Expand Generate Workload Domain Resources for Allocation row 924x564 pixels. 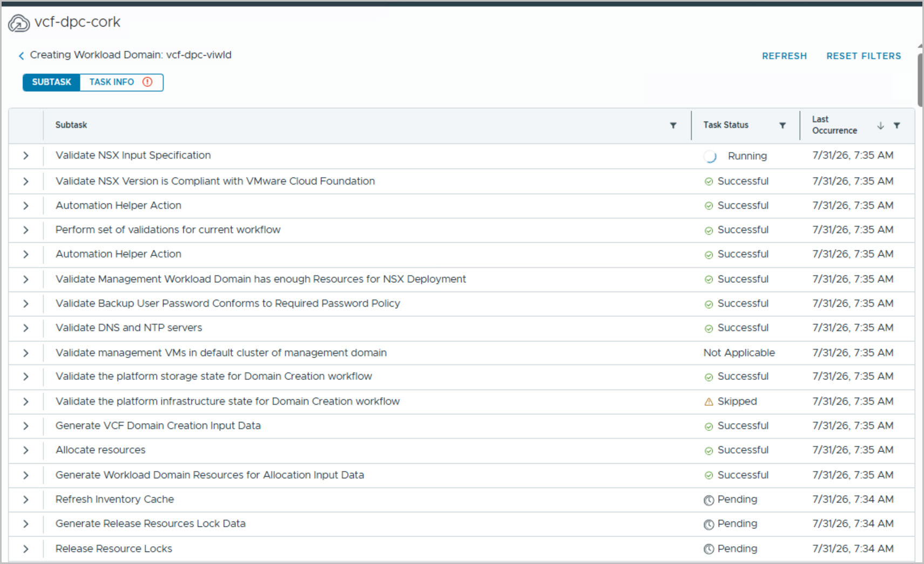coord(26,475)
